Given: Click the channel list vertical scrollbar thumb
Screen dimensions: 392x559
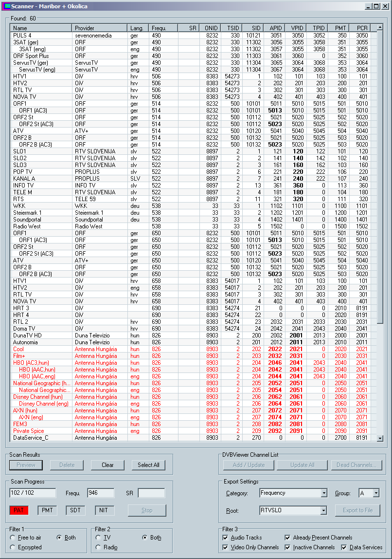Looking at the screenshot, I should pyautogui.click(x=380, y=177).
